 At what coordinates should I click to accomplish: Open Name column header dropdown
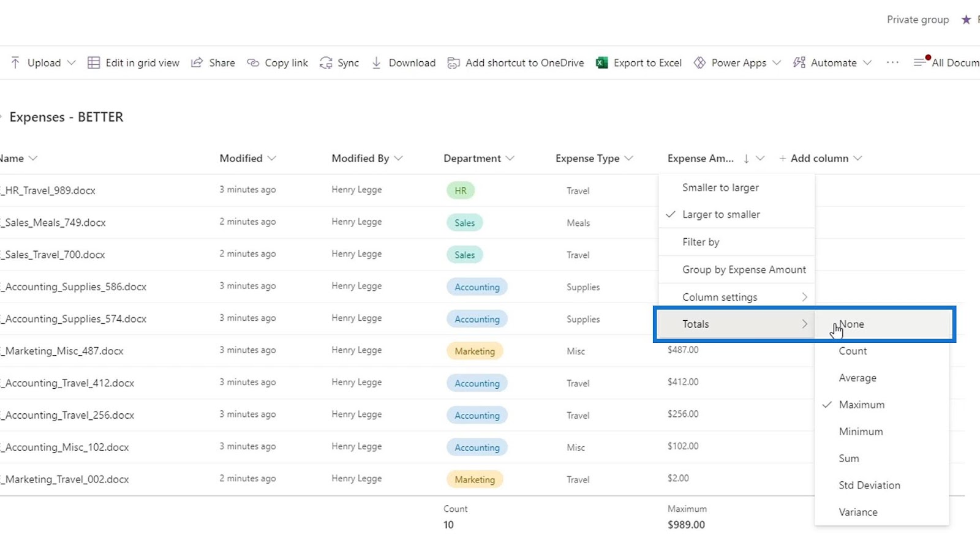point(33,158)
